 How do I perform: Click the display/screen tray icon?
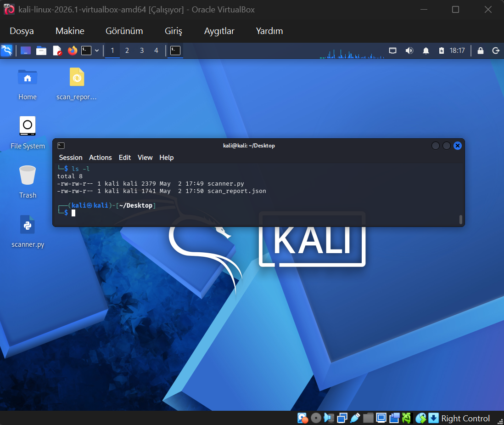point(392,51)
